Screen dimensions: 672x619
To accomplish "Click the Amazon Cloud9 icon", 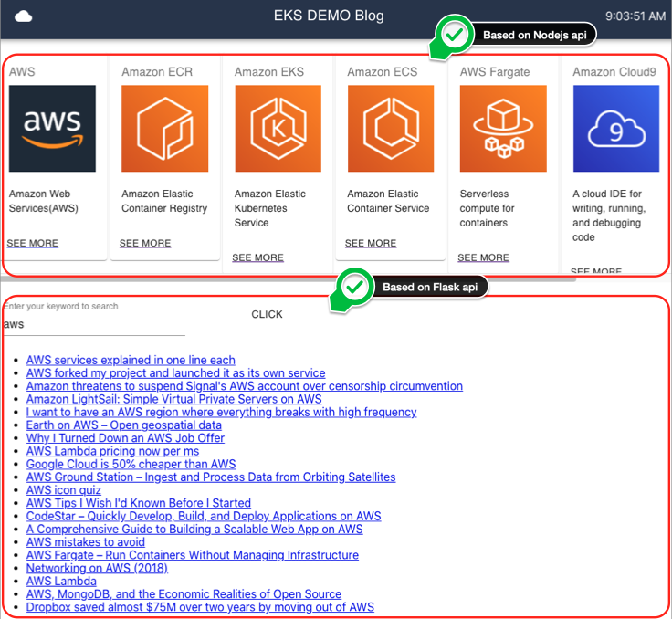I will point(616,128).
